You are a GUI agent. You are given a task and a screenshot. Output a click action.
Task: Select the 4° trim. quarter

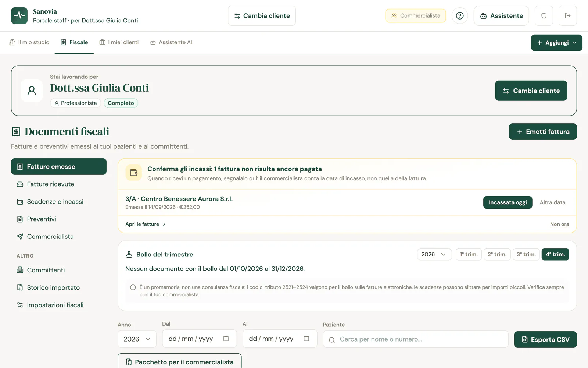point(555,254)
